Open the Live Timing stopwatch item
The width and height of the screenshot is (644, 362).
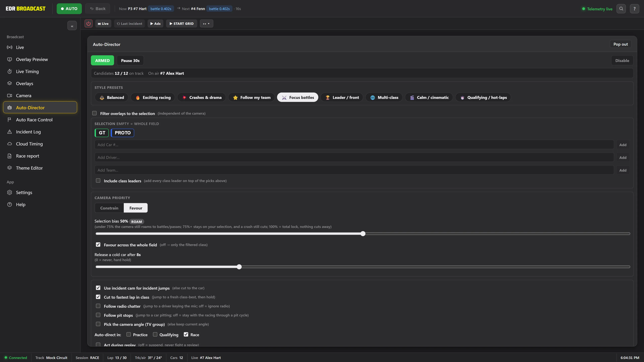[40, 71]
